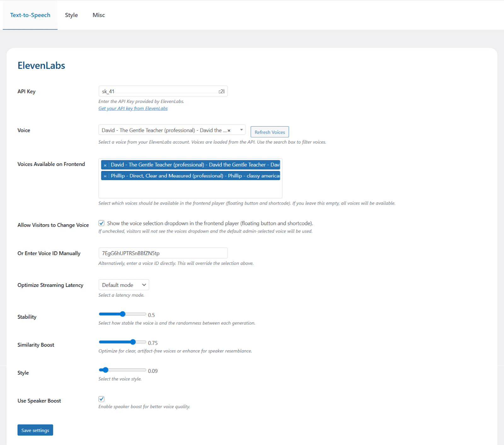Click the Similarity Boost label
Image resolution: width=504 pixels, height=445 pixels.
(x=36, y=345)
